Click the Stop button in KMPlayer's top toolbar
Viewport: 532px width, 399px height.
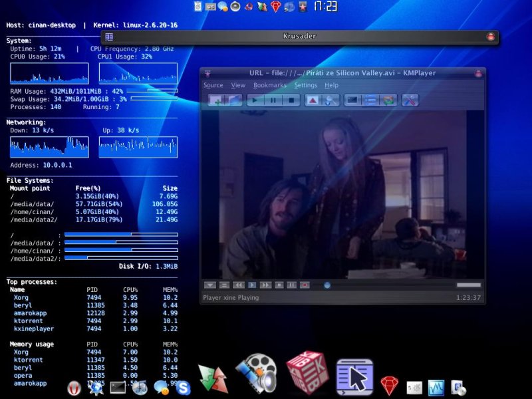tap(291, 100)
